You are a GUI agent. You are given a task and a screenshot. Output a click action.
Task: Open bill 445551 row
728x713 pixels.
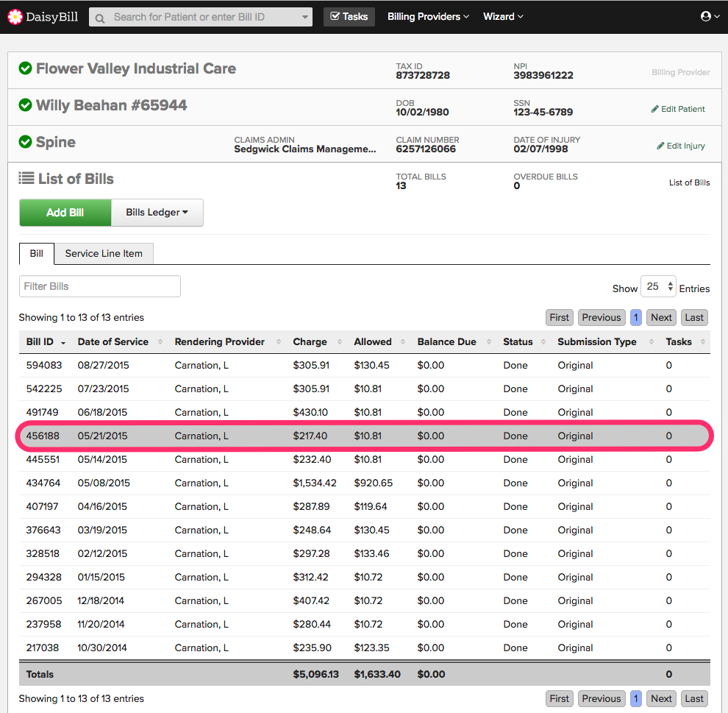(x=365, y=459)
